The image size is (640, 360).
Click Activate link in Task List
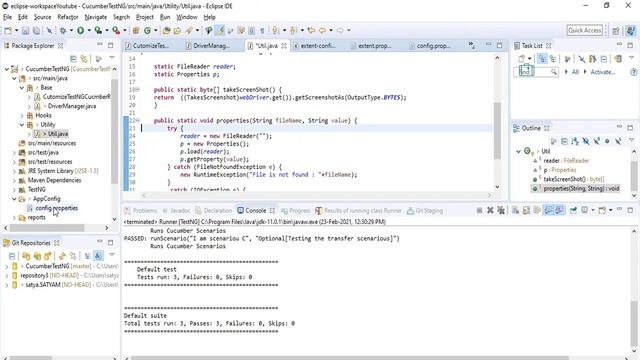point(602,72)
